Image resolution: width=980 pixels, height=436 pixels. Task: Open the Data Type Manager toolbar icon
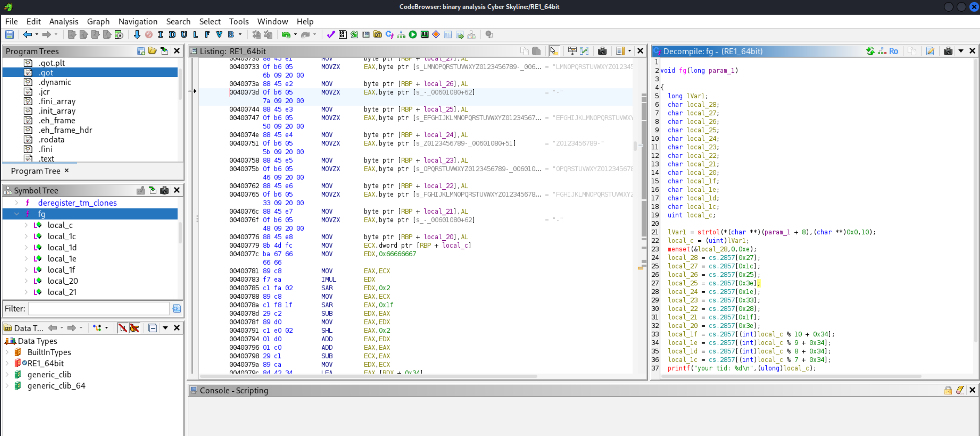pyautogui.click(x=378, y=34)
